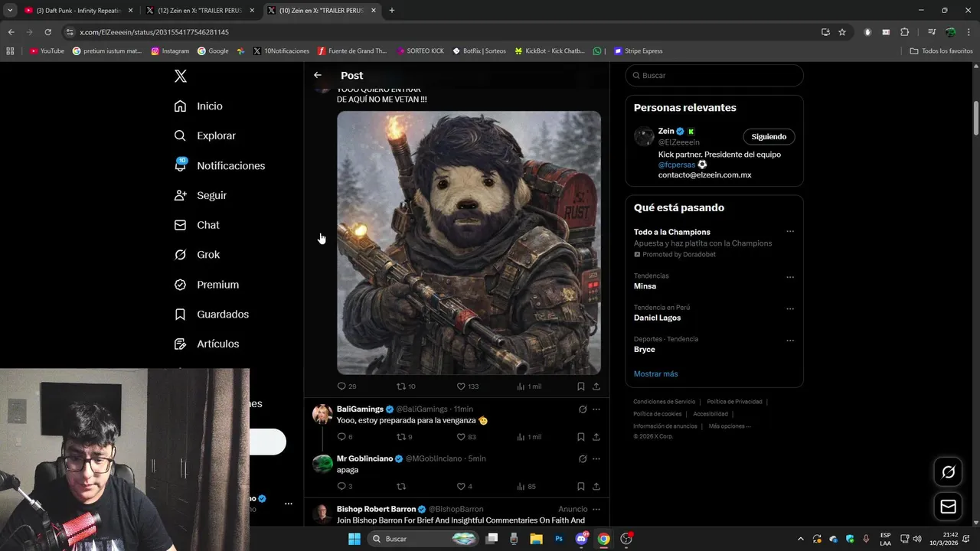This screenshot has height=551, width=980.
Task: Reload the page
Action: (x=47, y=32)
